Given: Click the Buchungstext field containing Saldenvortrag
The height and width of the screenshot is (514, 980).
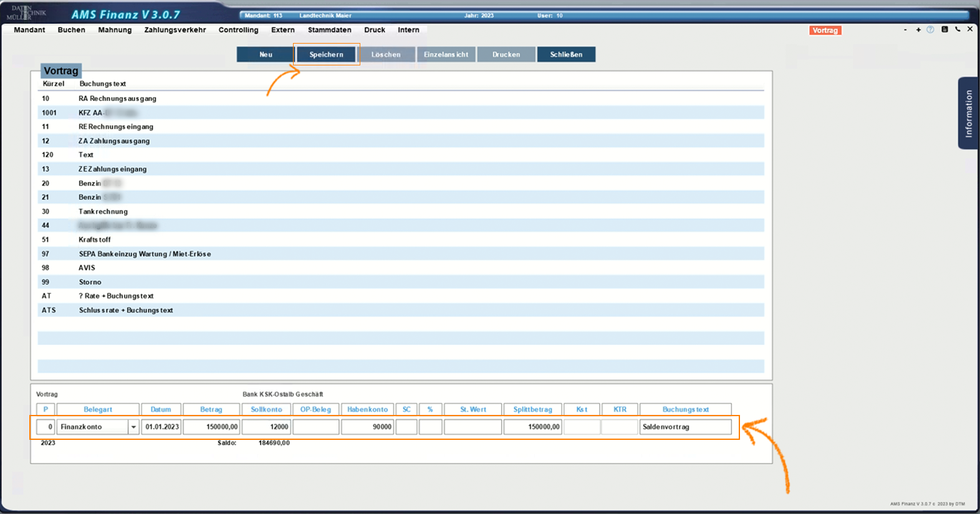Looking at the screenshot, I should tap(685, 427).
